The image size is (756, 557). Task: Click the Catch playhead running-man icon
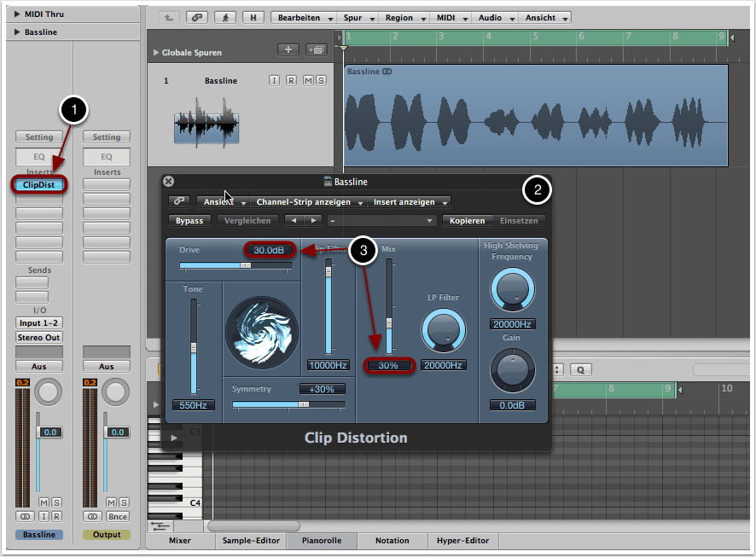coord(225,17)
